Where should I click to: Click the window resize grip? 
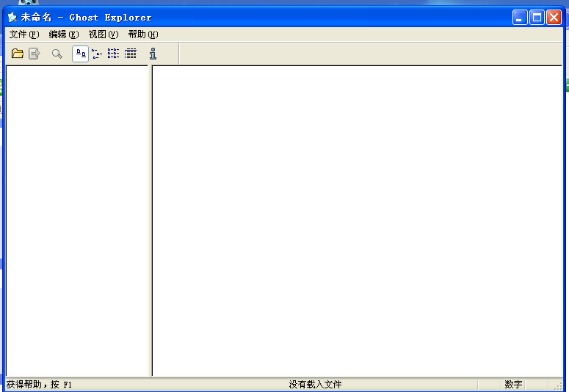click(x=558, y=387)
